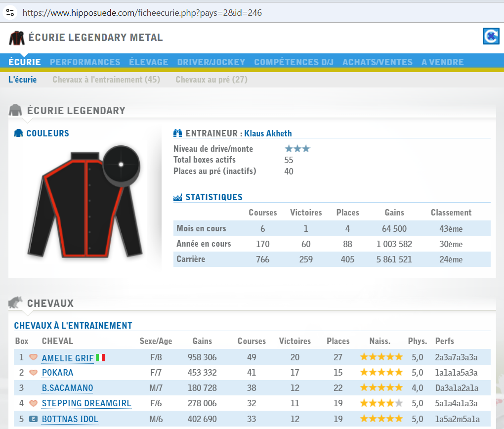Click the Perfs column header

(x=445, y=341)
